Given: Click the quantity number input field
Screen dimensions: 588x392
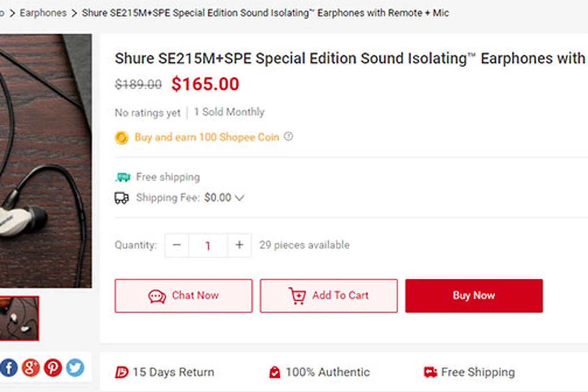Looking at the screenshot, I should point(208,245).
